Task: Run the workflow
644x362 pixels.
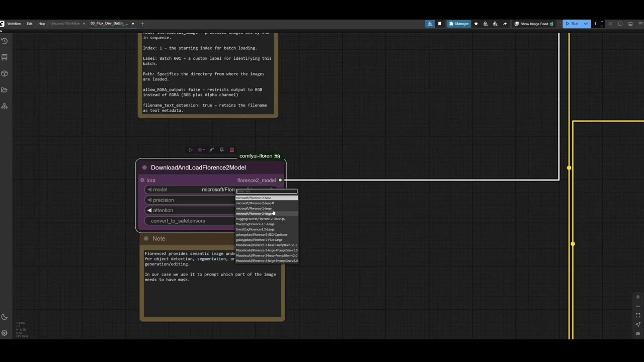Action: (572, 24)
